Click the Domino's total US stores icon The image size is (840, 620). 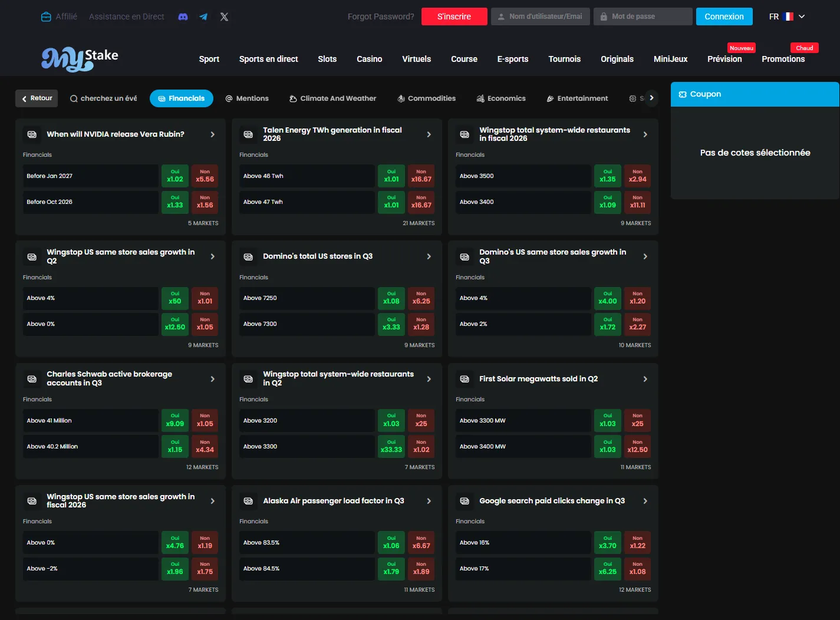coord(248,256)
